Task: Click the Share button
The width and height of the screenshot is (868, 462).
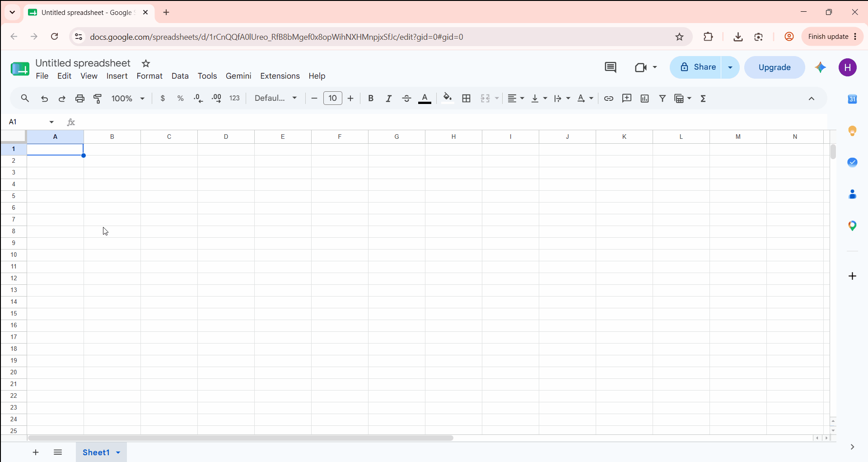Action: click(696, 67)
